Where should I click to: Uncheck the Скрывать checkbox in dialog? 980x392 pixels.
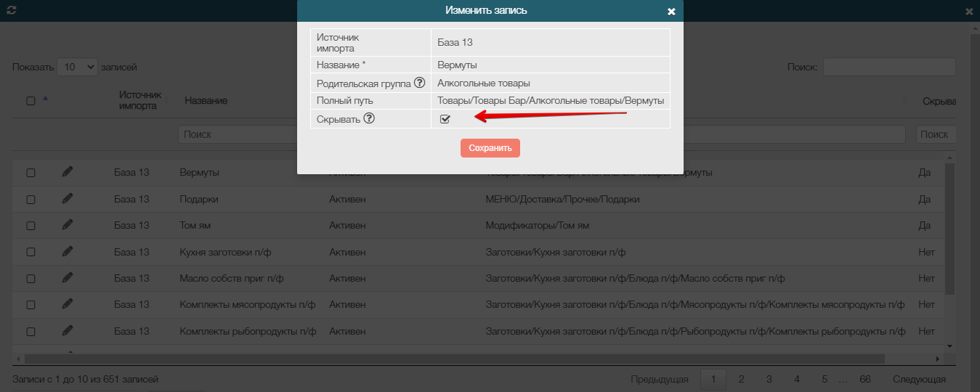coord(445,119)
